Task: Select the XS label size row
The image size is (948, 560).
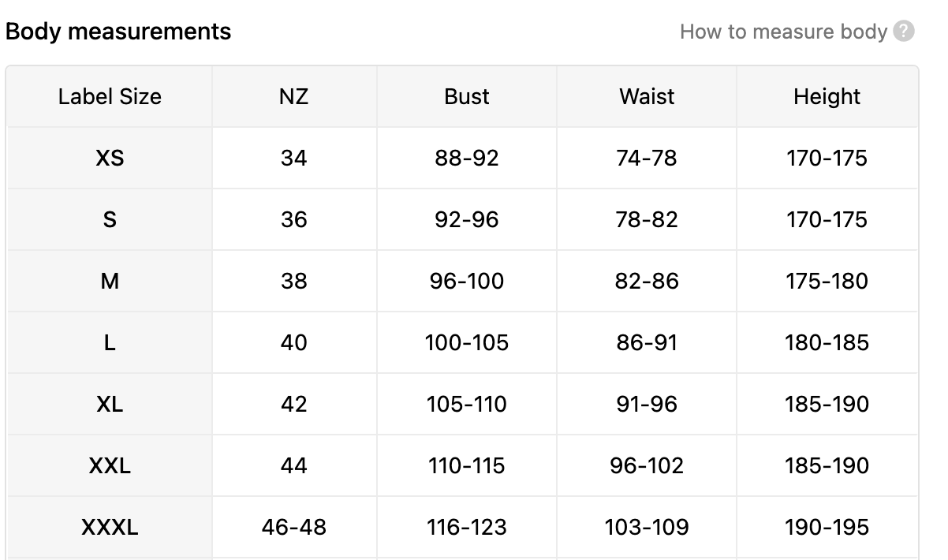Action: 110,158
